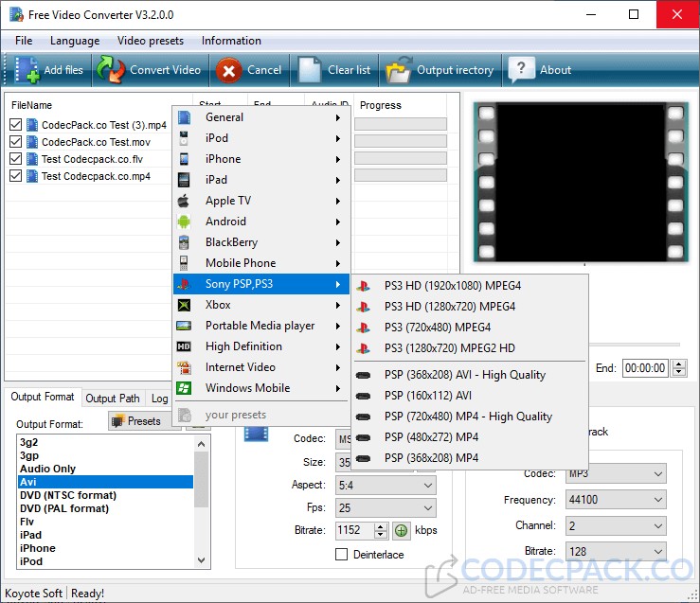700x603 pixels.
Task: Open the audio Channel dropdown
Action: pyautogui.click(x=616, y=526)
